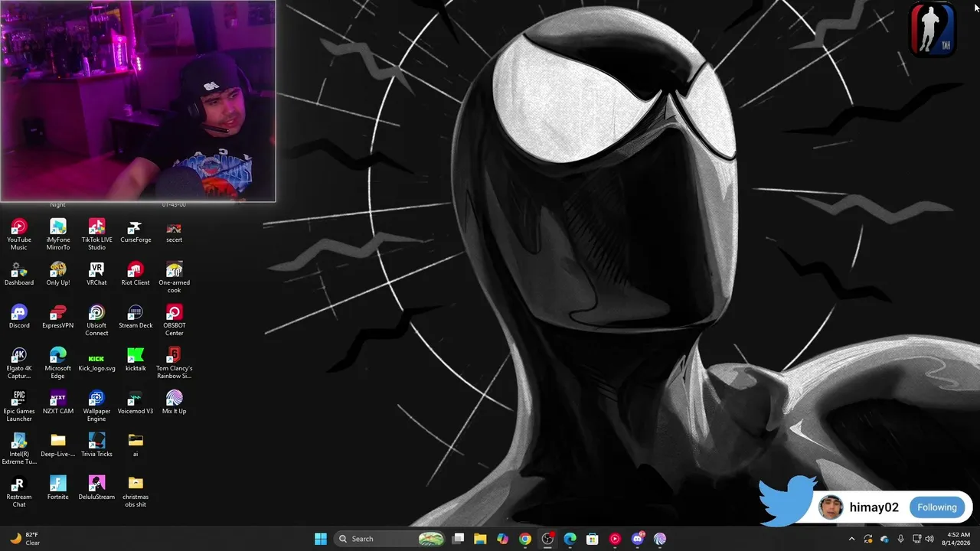This screenshot has width=980, height=551.
Task: Open Mix It Up from the taskbar
Action: [660, 539]
